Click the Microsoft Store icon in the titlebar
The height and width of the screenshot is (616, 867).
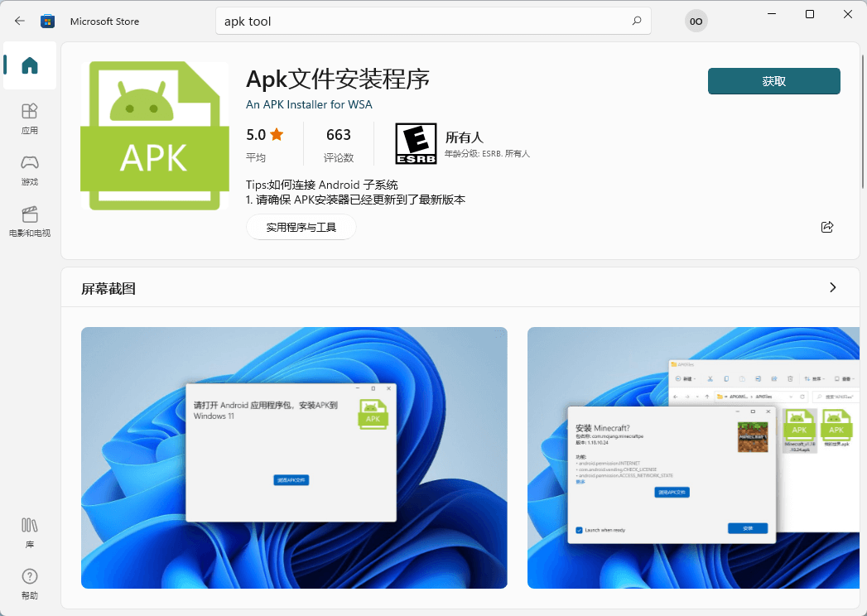click(48, 21)
